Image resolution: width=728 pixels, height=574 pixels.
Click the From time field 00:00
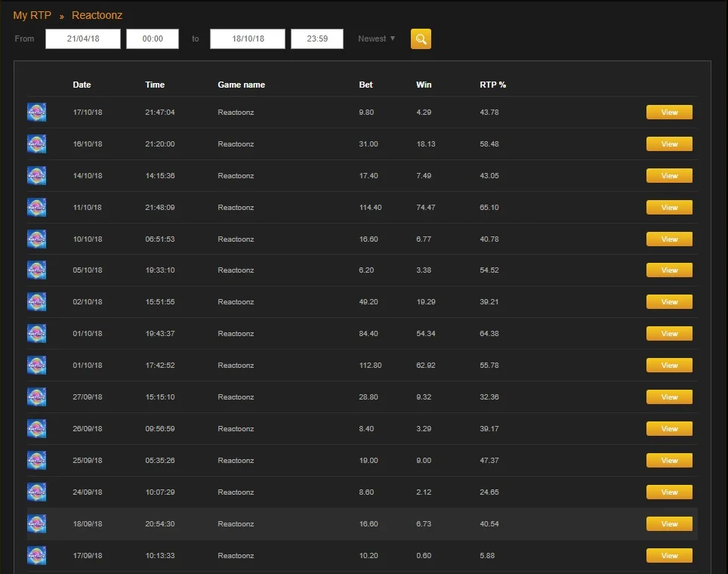(x=153, y=39)
